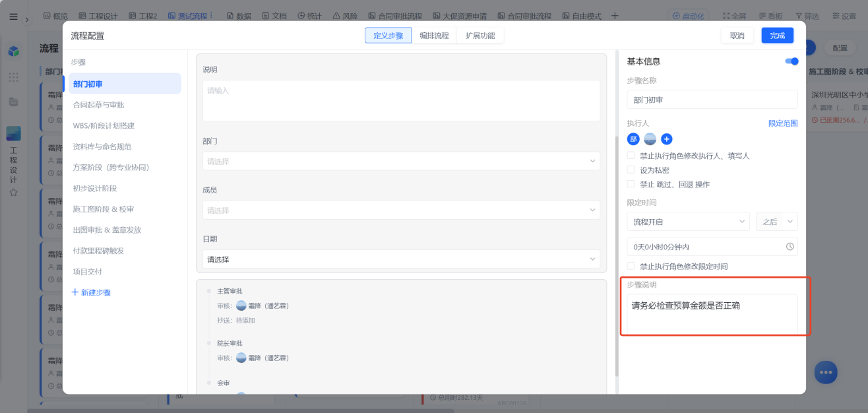Viewport: 868px width, 413px height.
Task: Click the 限定范围 link
Action: pos(783,123)
